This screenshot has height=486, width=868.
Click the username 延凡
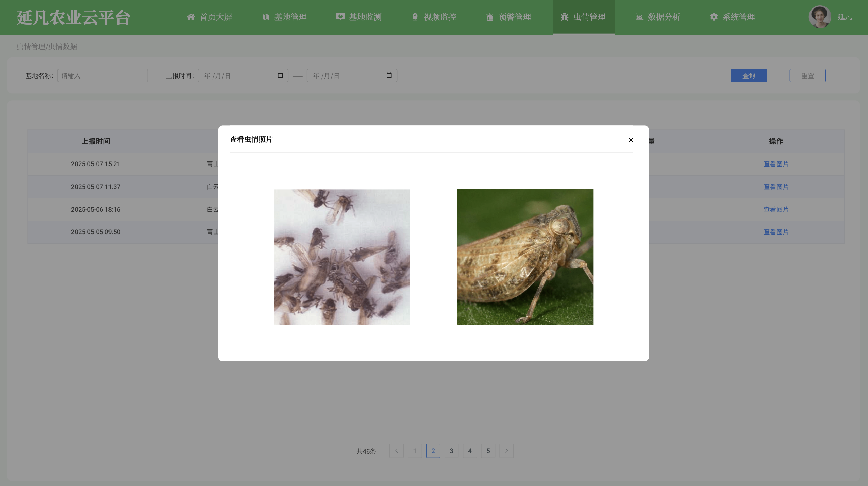[845, 17]
